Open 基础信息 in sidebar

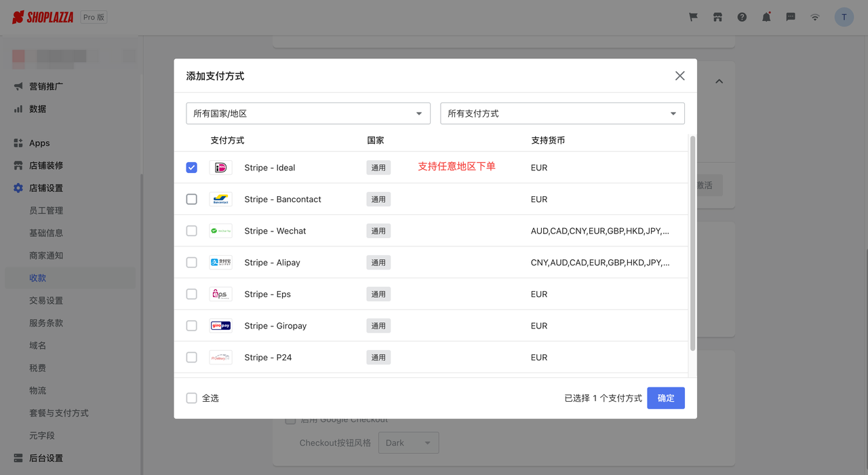(x=46, y=233)
